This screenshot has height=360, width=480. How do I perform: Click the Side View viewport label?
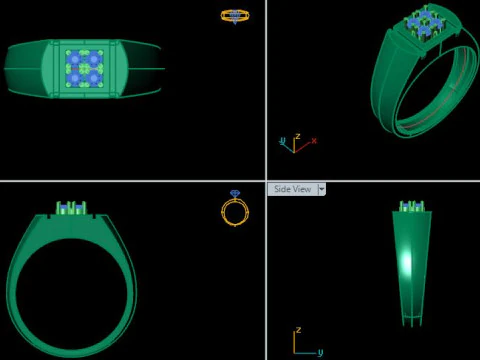[x=292, y=189]
